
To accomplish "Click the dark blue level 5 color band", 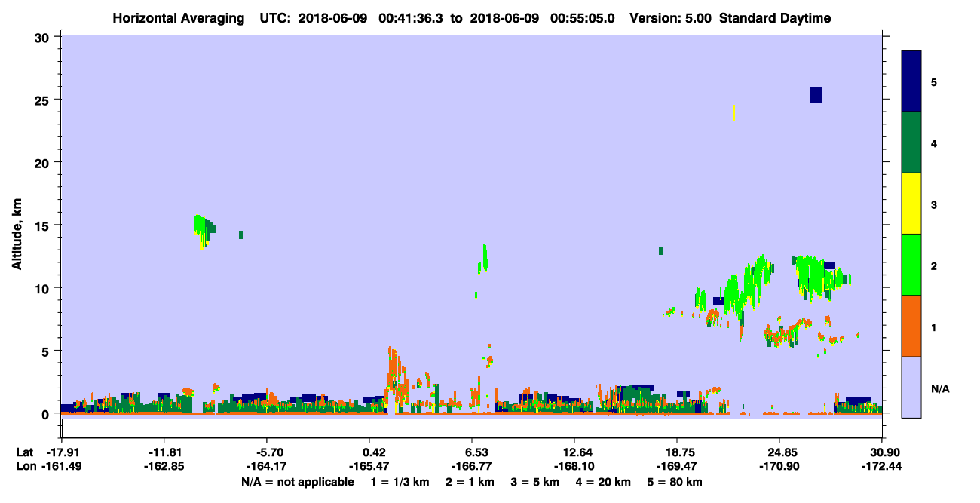I will (x=911, y=81).
